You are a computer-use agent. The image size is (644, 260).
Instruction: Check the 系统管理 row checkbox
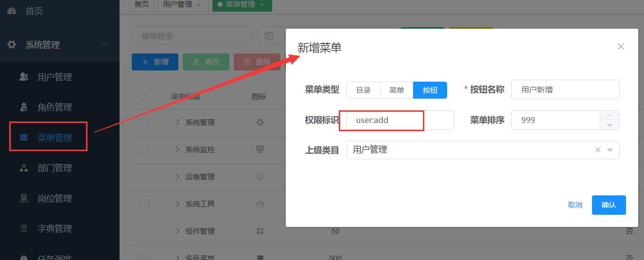144,122
